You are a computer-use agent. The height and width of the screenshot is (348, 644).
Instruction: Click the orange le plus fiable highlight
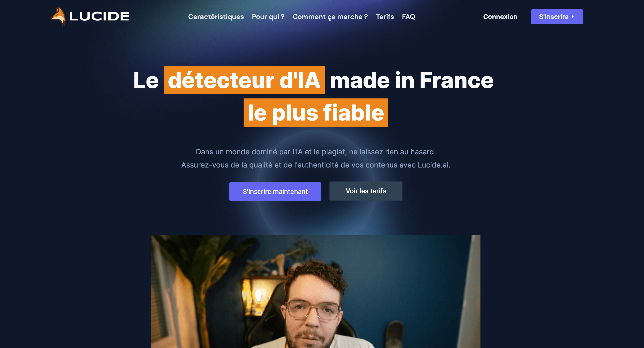click(x=316, y=113)
